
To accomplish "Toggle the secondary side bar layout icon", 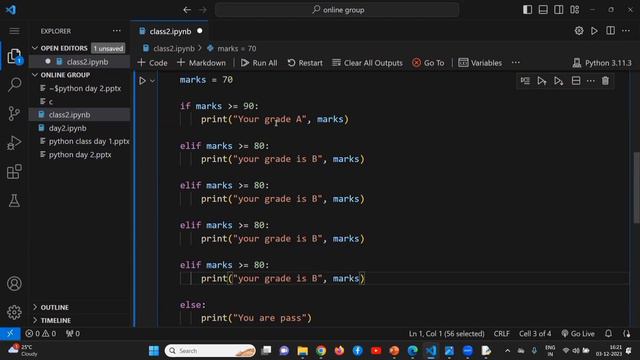I will pyautogui.click(x=559, y=10).
